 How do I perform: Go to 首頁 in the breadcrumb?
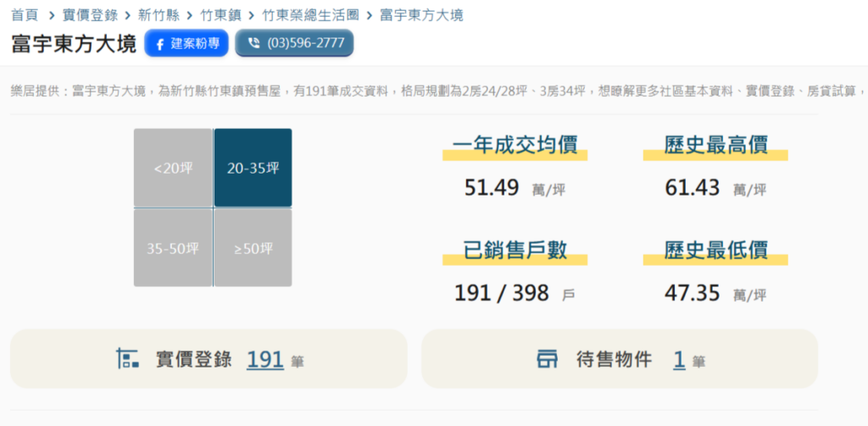(25, 15)
